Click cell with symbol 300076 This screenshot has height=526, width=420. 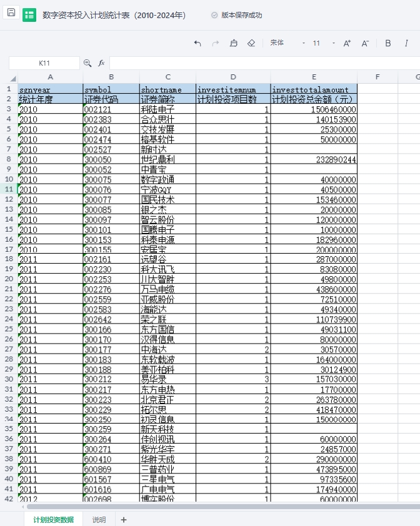pyautogui.click(x=111, y=189)
